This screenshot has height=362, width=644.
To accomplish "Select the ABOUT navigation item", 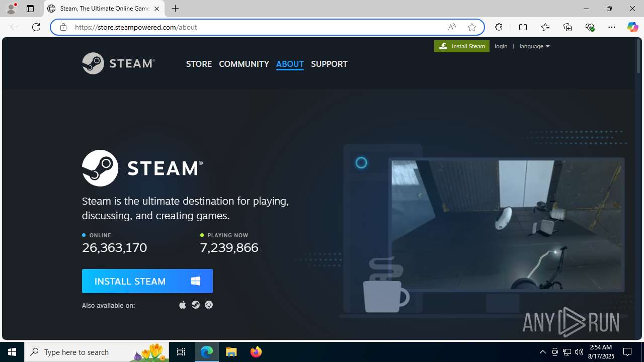I will pos(290,64).
